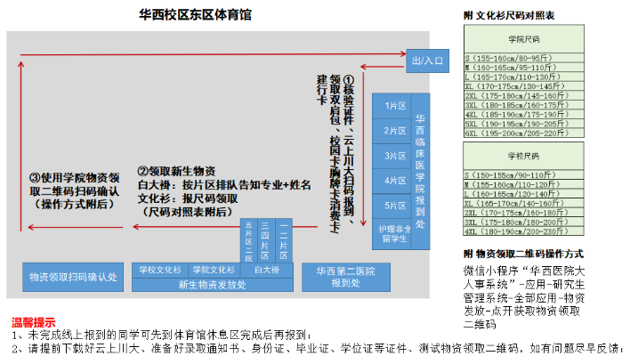Select the 2片区 zone box
Image resolution: width=630 pixels, height=364 pixels.
coord(389,131)
